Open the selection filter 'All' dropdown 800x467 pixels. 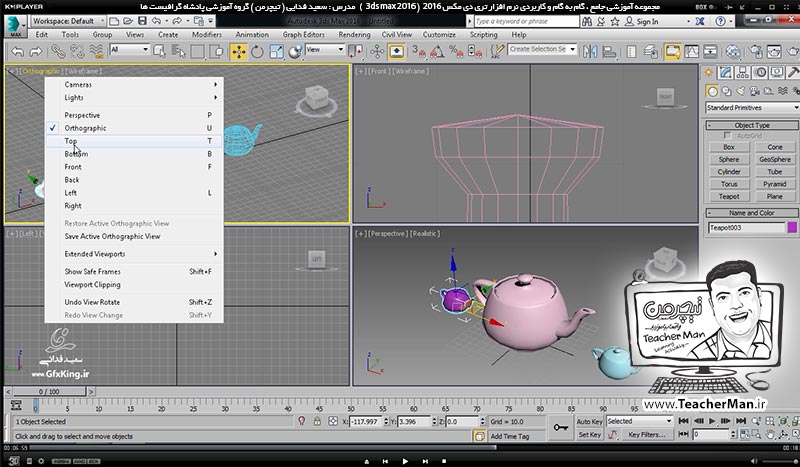[x=129, y=50]
